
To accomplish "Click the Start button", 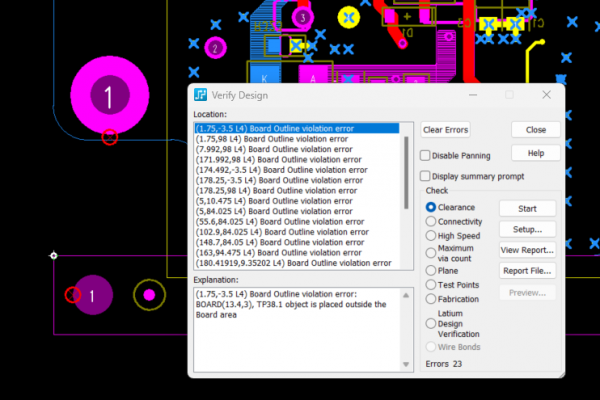I will 527,208.
